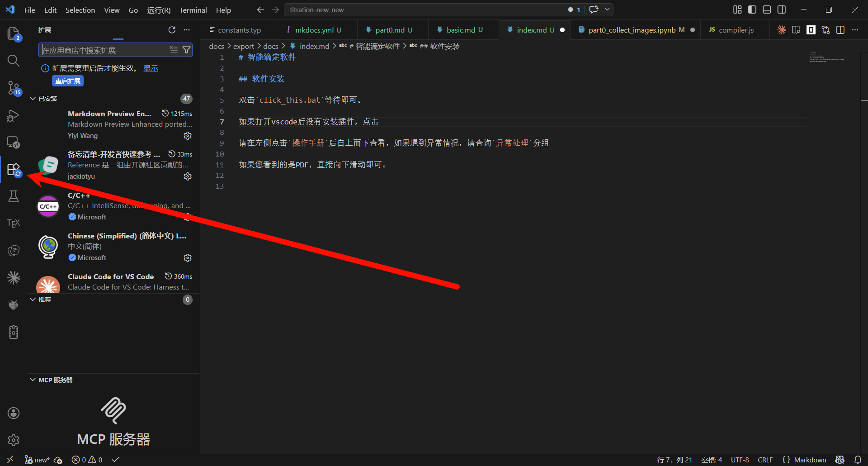Click notifications bell in status bar
868x466 pixels.
click(x=858, y=460)
